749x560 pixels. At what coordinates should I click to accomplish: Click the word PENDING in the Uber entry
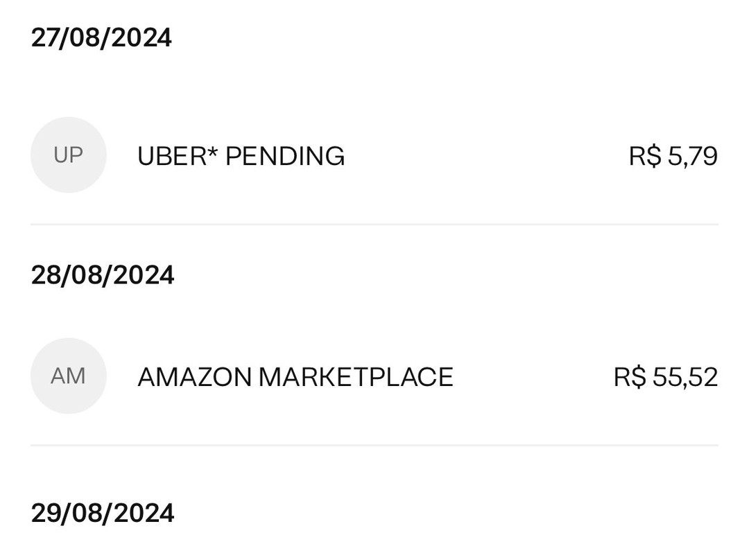click(285, 156)
